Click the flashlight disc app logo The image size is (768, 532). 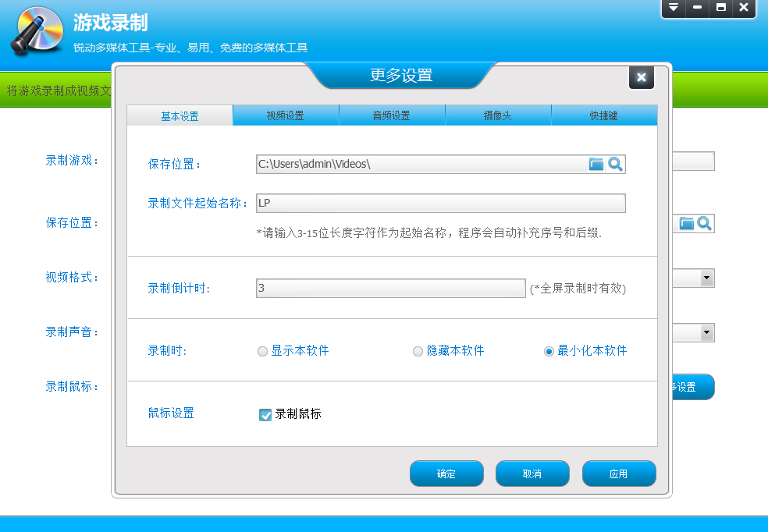click(37, 31)
